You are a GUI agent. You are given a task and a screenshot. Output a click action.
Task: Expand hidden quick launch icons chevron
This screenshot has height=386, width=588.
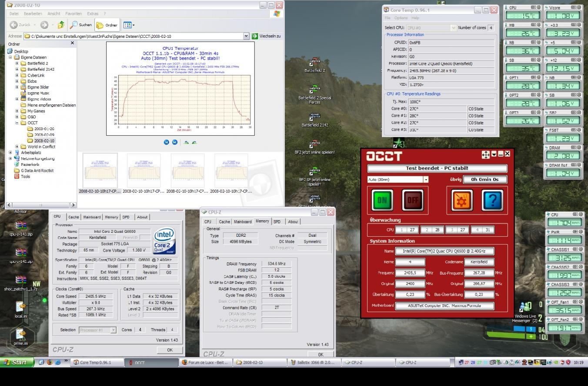66,361
